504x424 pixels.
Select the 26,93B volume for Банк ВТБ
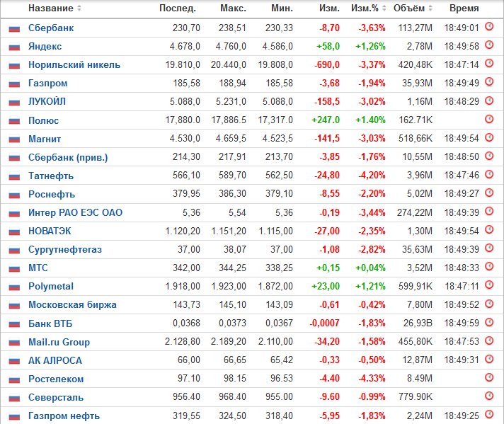[x=418, y=323]
